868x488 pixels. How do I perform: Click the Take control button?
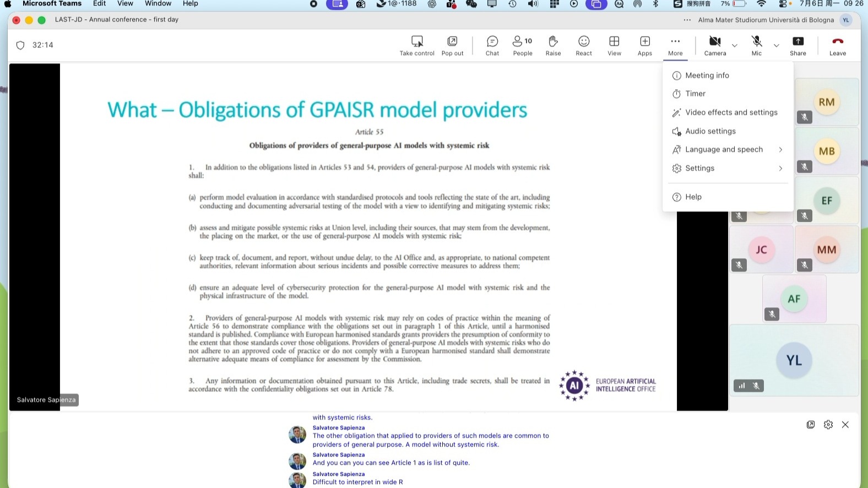[x=417, y=46]
